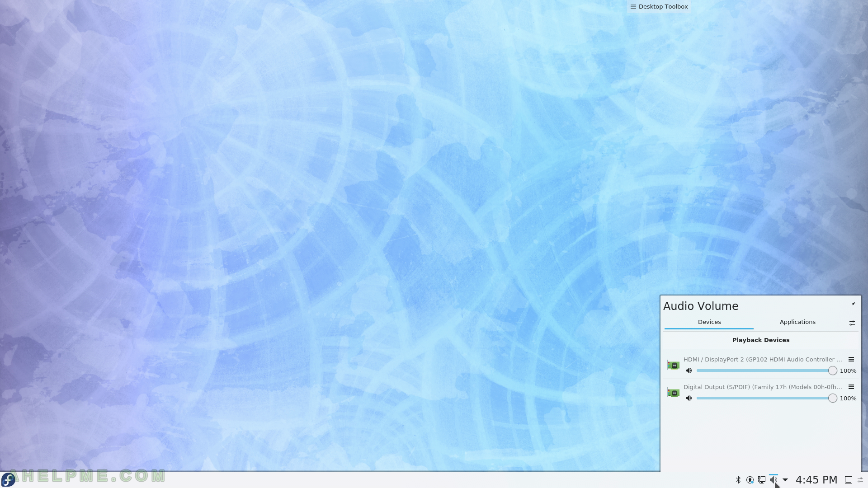This screenshot has height=488, width=868.
Task: Click the Show Desktop panel icon
Action: tap(849, 480)
